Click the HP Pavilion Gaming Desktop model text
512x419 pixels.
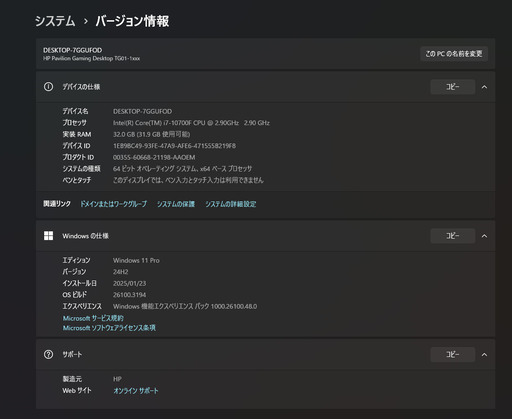tap(91, 58)
